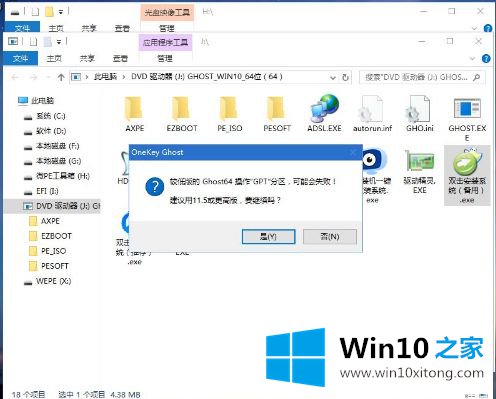Click 此电脑 in address breadcrumb
This screenshot has height=399, width=496.
105,77
